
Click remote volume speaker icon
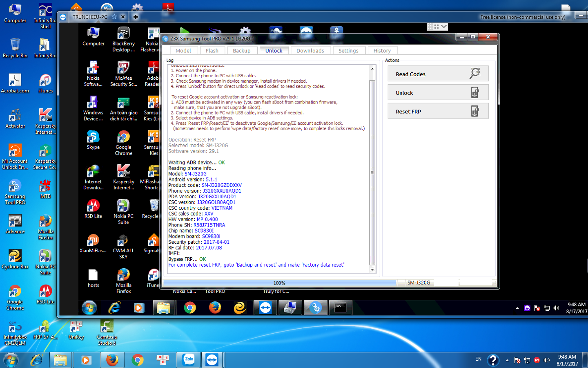[556, 308]
